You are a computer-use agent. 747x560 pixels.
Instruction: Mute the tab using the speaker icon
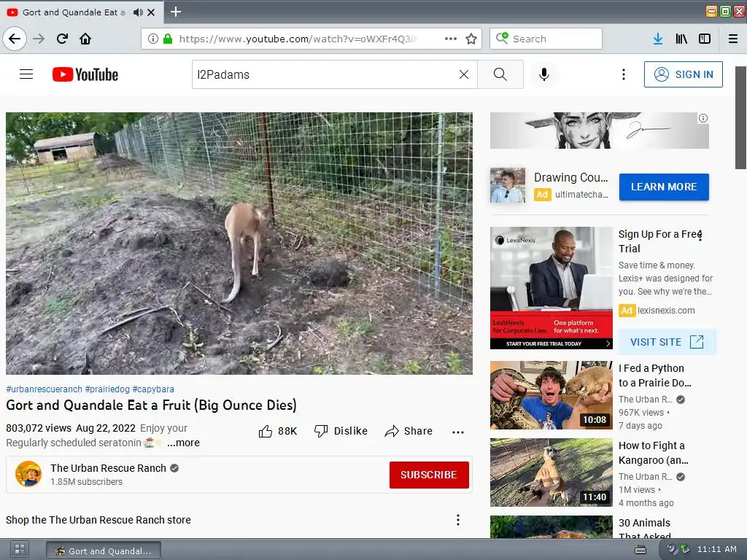138,12
